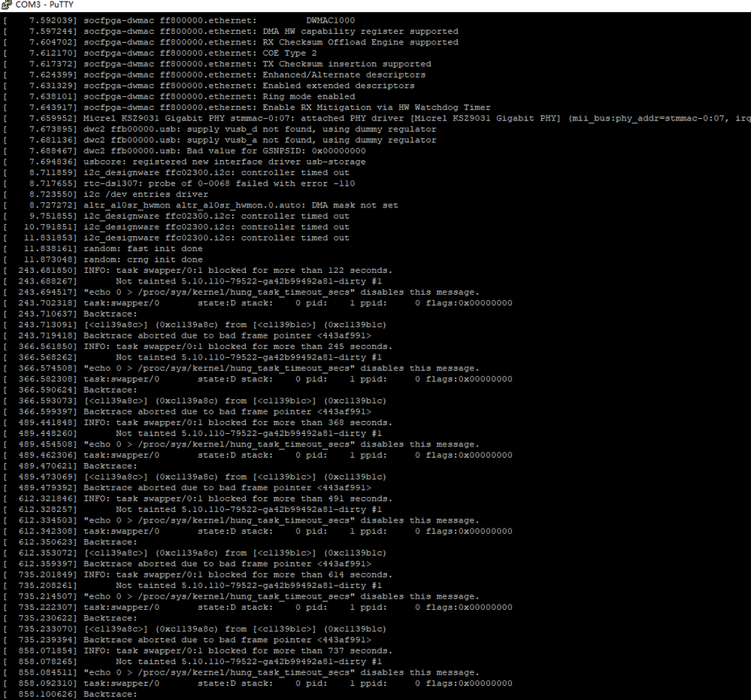Select the DWMAC1000 ethernet log line
751x700 pixels.
point(179,20)
